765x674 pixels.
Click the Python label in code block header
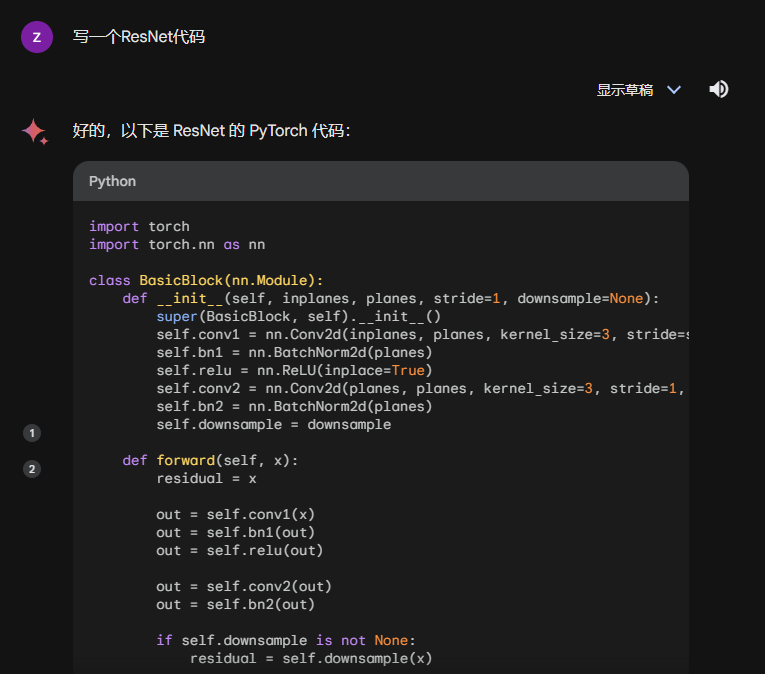click(x=112, y=181)
